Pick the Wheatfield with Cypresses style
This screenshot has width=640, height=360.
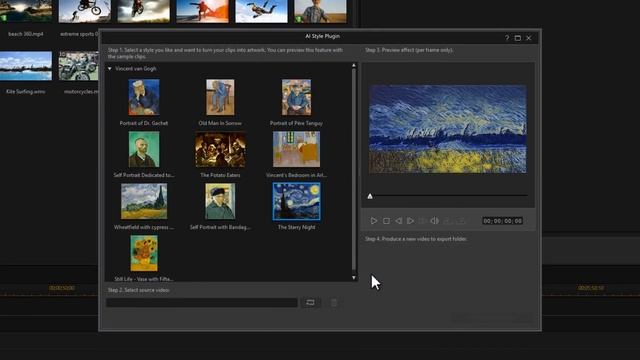(144, 201)
